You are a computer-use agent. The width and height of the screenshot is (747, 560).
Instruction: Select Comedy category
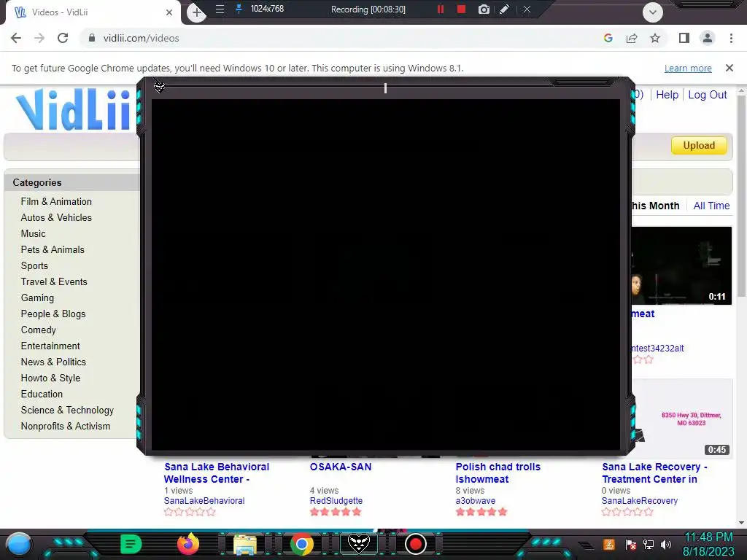(x=38, y=330)
